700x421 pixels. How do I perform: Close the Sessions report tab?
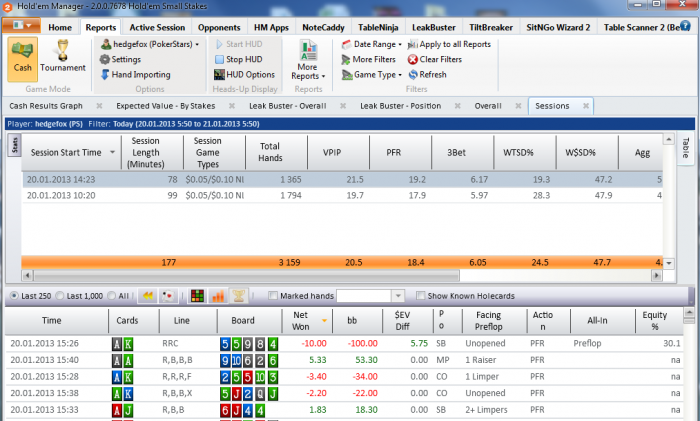pos(586,106)
